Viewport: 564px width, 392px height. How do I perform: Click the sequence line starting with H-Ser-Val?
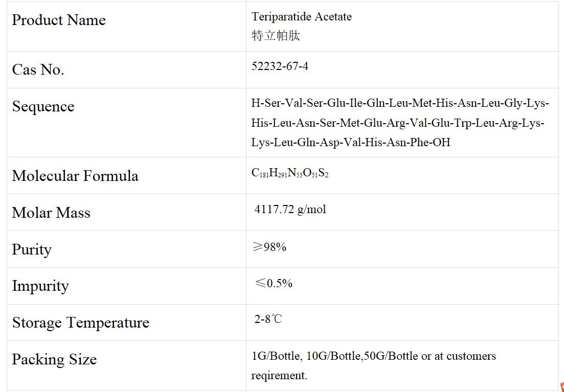(x=400, y=103)
